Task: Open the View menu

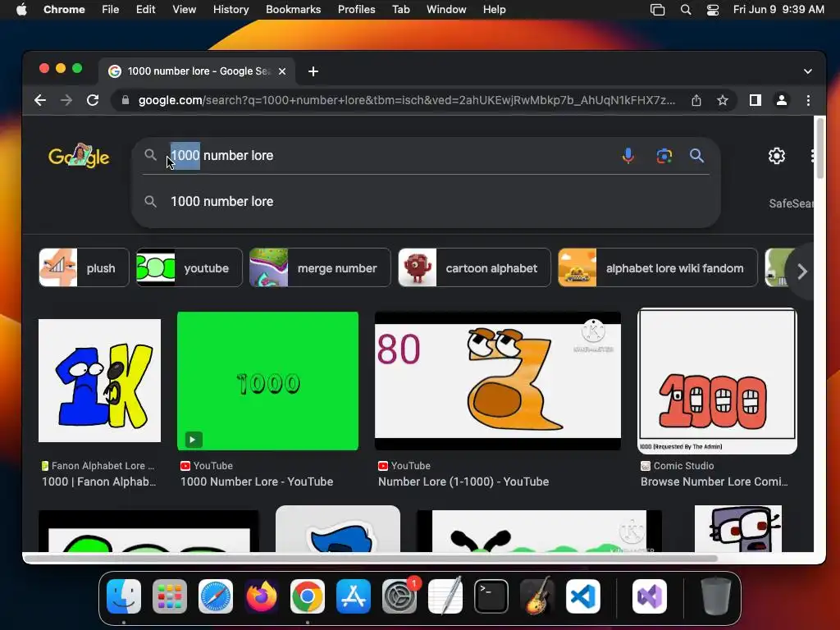Action: pos(184,9)
